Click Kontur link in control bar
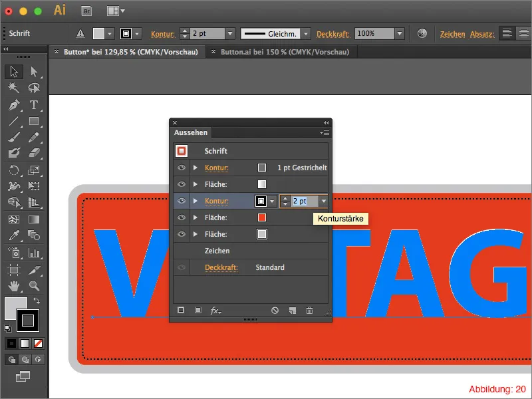The height and width of the screenshot is (399, 532). pos(163,34)
